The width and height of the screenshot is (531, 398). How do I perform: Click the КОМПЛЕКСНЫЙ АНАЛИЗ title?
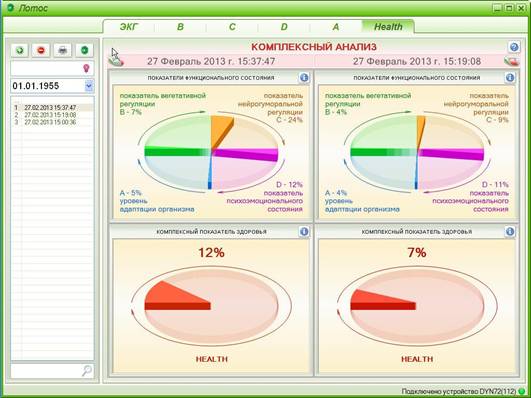(x=314, y=47)
